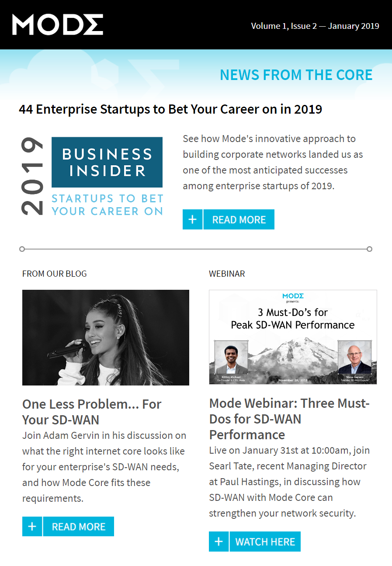Click the FROM OUR BLOG label
The image size is (392, 566).
55,274
